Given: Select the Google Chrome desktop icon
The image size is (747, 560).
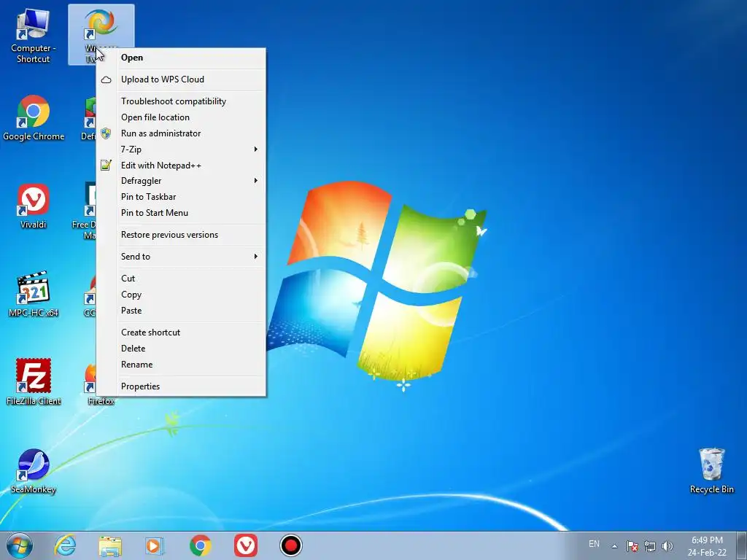Looking at the screenshot, I should pos(34,117).
